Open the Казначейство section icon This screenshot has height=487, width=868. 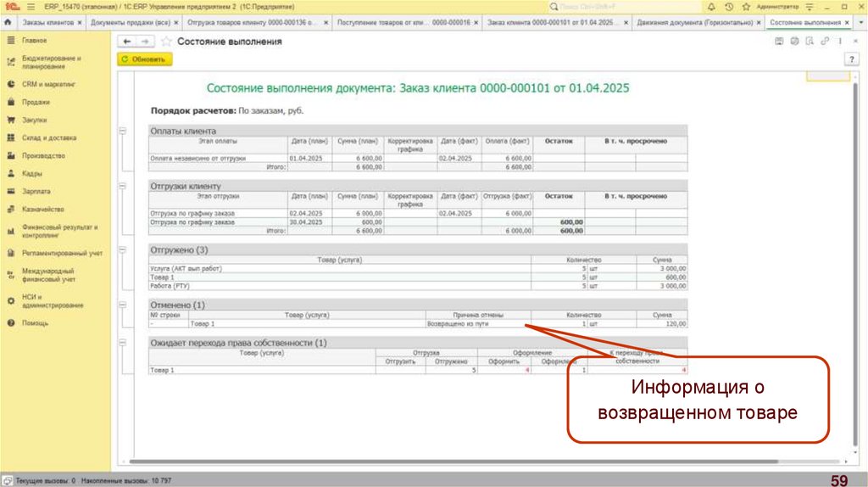tap(10, 209)
